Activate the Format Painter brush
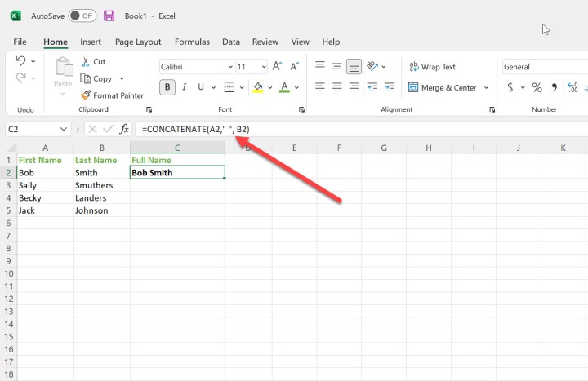Image resolution: width=588 pixels, height=381 pixels. (x=86, y=95)
